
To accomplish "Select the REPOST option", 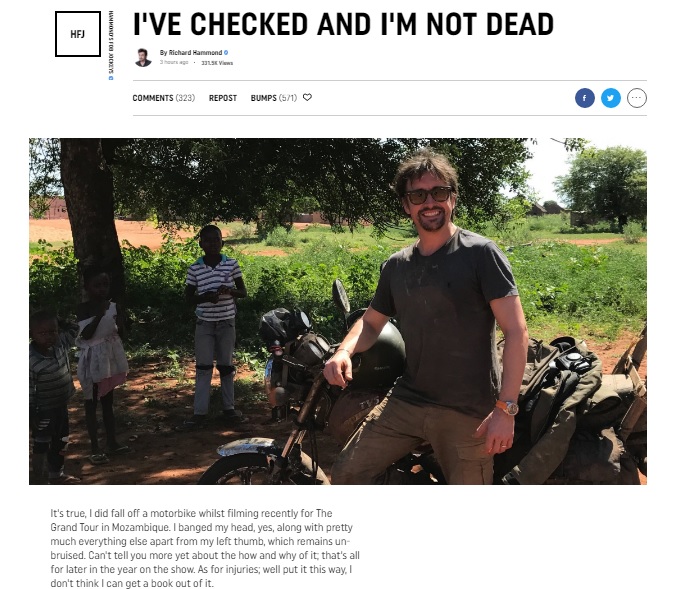I will click(x=223, y=98).
